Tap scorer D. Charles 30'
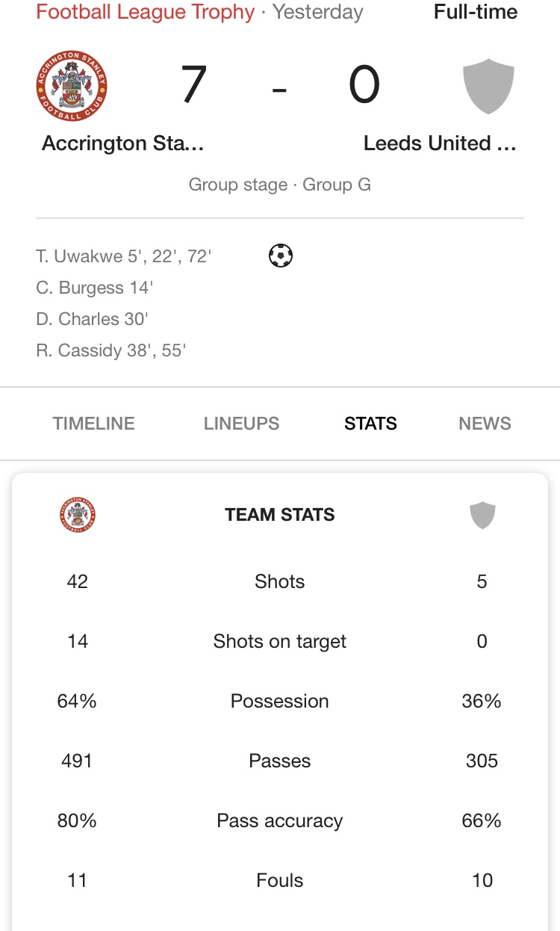560x931 pixels. tap(92, 319)
